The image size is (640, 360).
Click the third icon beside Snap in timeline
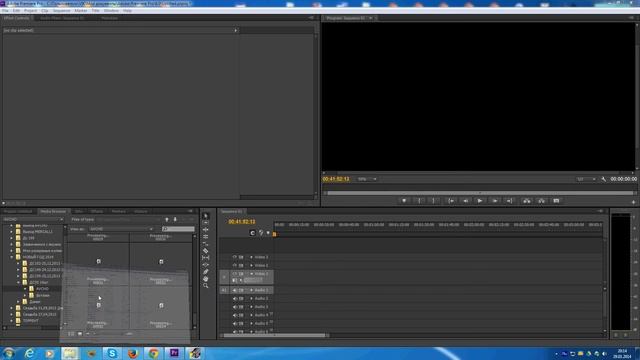[268, 233]
